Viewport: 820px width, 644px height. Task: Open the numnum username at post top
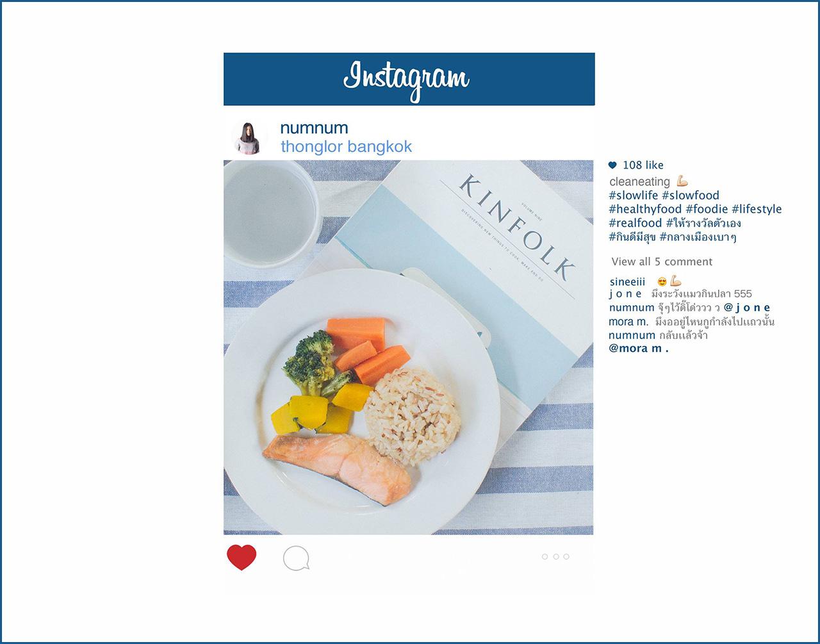pyautogui.click(x=314, y=128)
